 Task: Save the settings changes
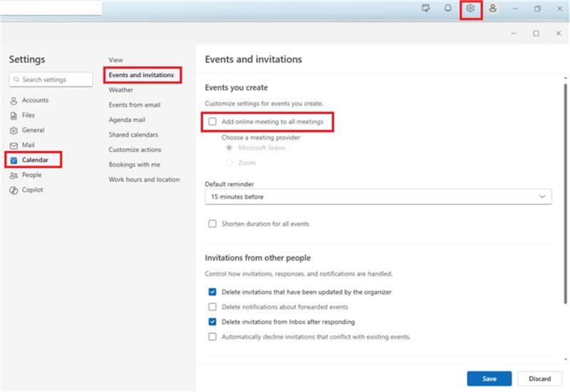489,378
